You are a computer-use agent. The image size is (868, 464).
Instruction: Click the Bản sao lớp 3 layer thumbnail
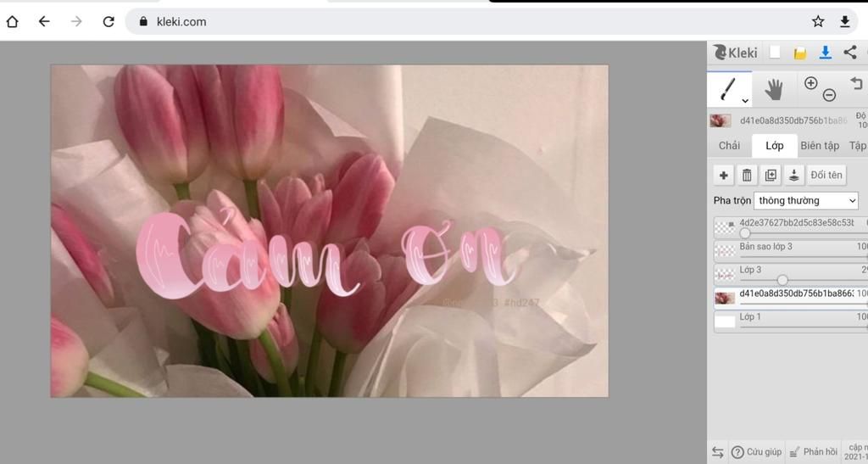[726, 251]
